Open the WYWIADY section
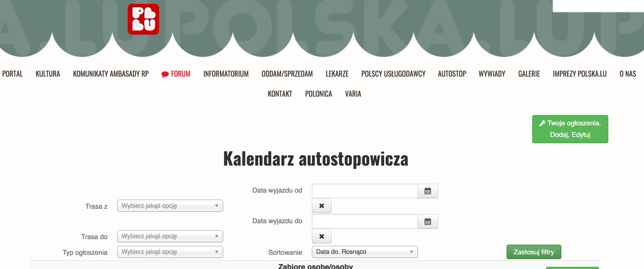 (x=492, y=74)
